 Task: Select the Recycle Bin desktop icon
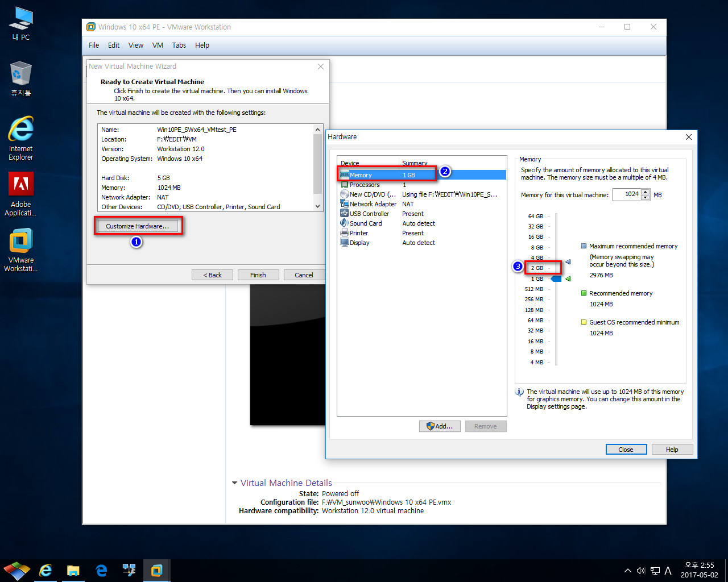coord(21,78)
